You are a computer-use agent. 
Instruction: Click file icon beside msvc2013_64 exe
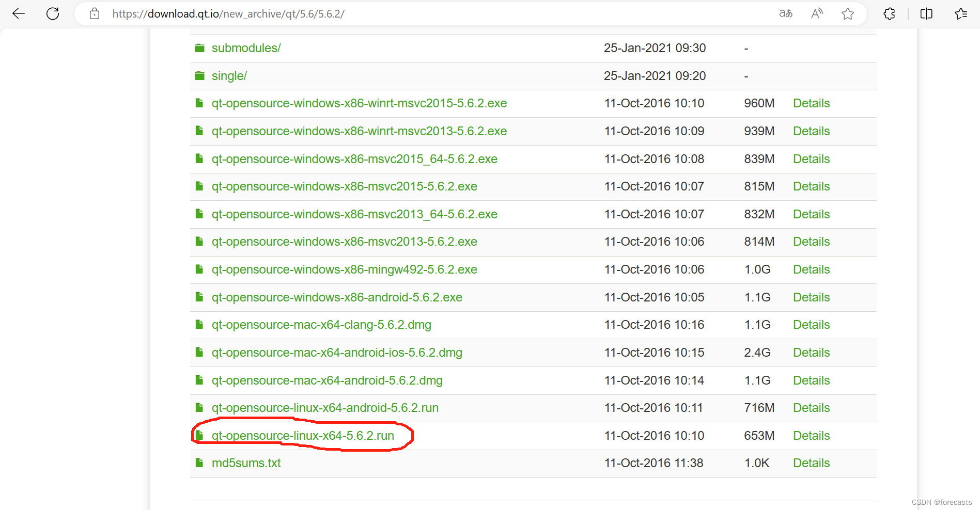pyautogui.click(x=199, y=214)
